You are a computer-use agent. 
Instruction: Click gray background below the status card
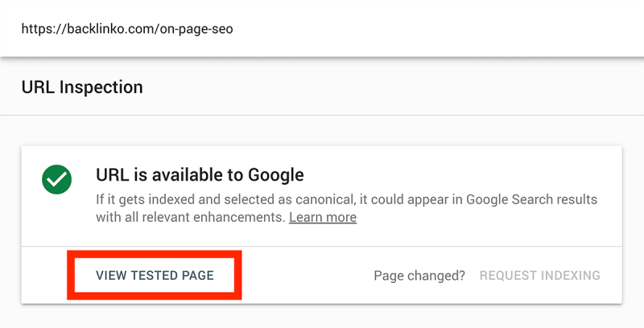click(x=322, y=317)
